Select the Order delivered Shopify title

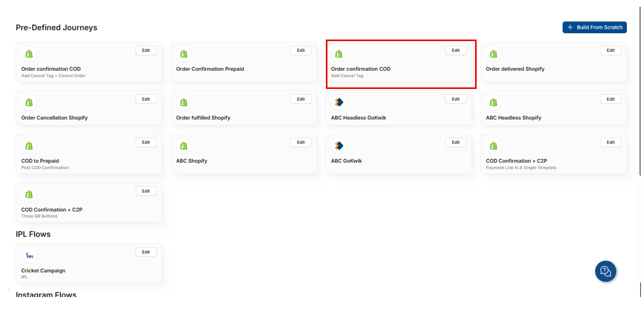(x=515, y=69)
